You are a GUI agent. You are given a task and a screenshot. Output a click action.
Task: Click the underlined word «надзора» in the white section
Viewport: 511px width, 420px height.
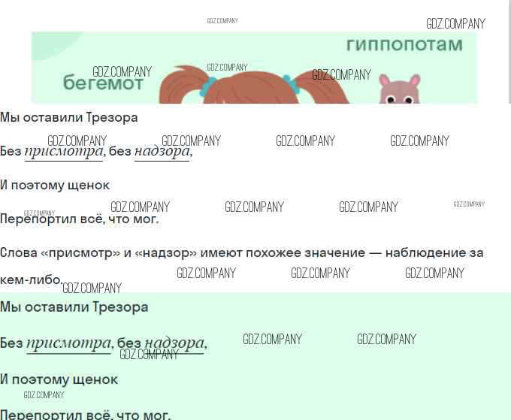click(x=162, y=152)
